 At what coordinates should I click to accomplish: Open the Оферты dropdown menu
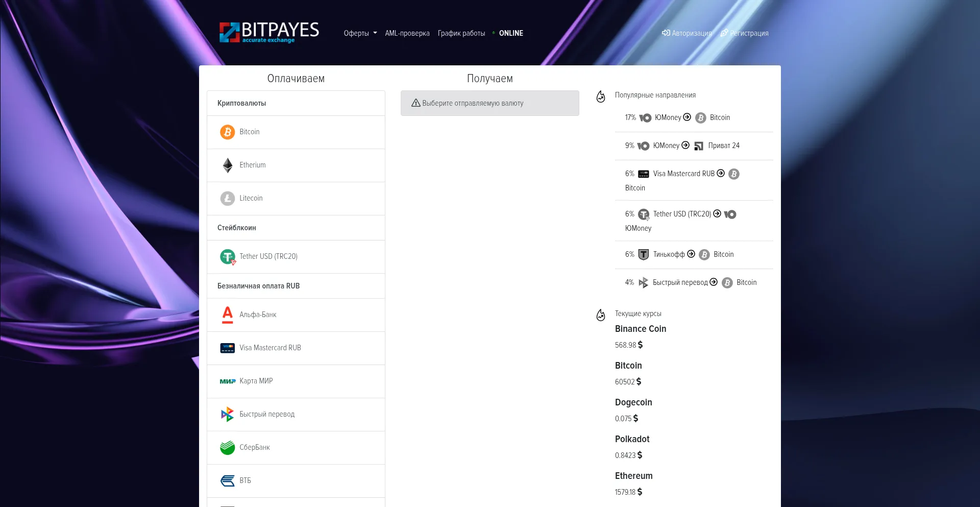360,33
